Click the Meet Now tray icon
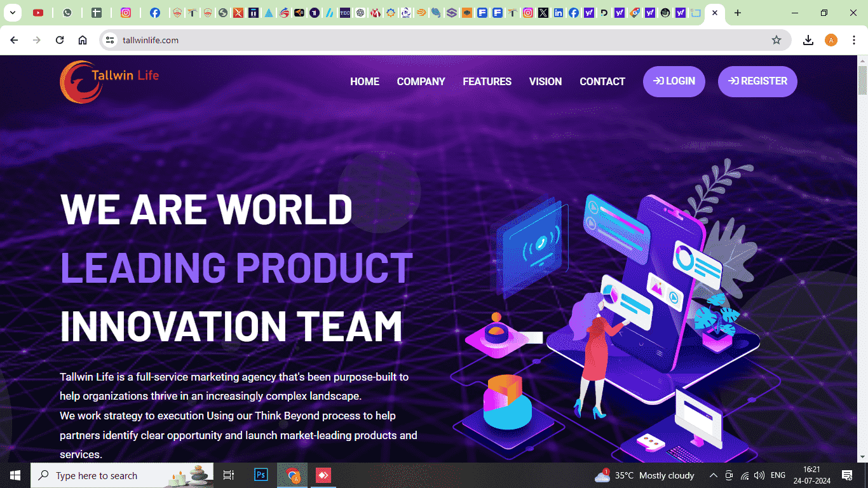Screen dimensions: 868x488 (729, 475)
